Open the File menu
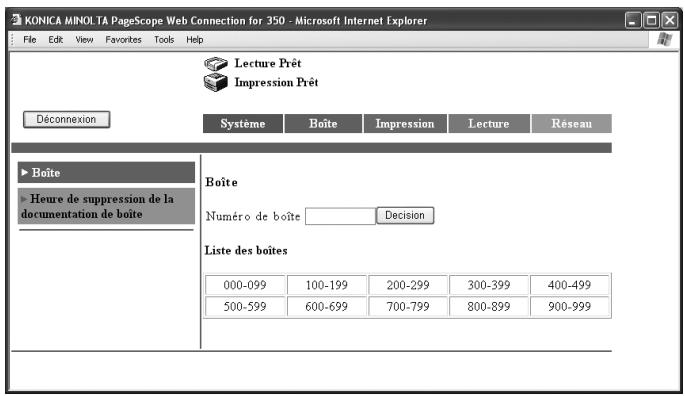The image size is (685, 396). coord(30,40)
